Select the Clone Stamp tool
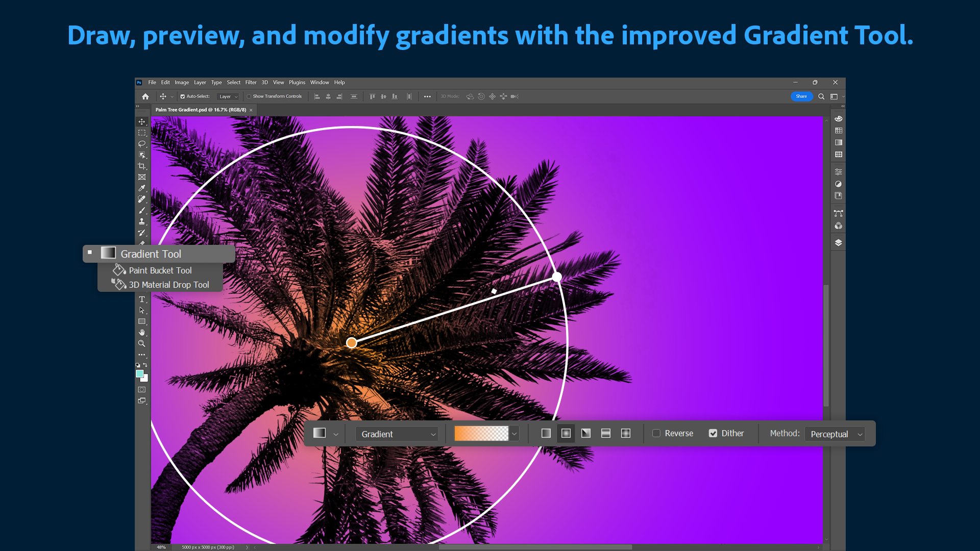The image size is (980, 551). click(x=142, y=221)
